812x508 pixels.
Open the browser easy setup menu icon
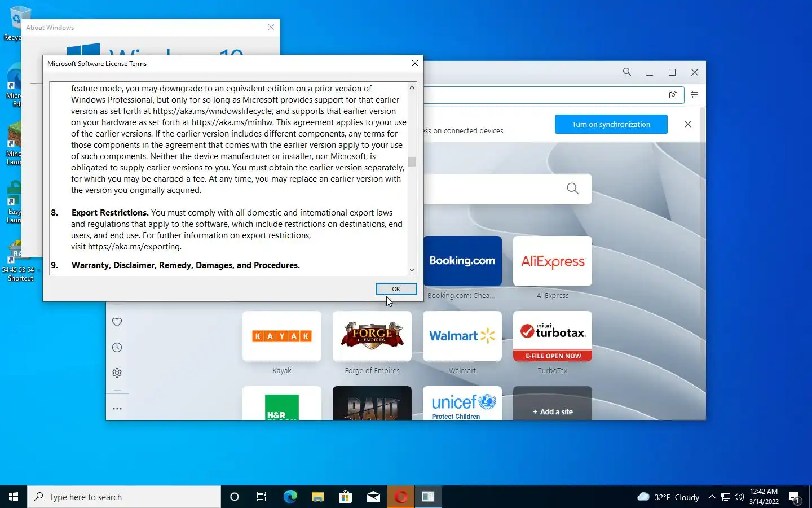[694, 95]
